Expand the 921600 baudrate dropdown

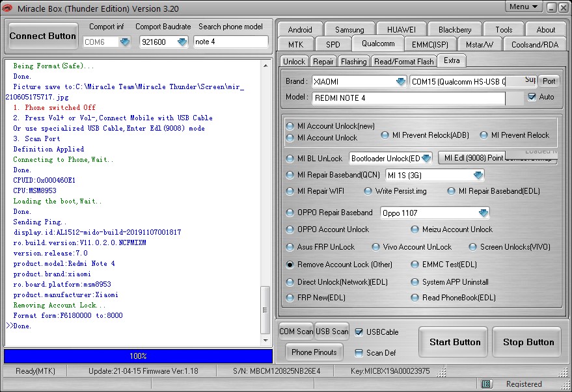182,42
